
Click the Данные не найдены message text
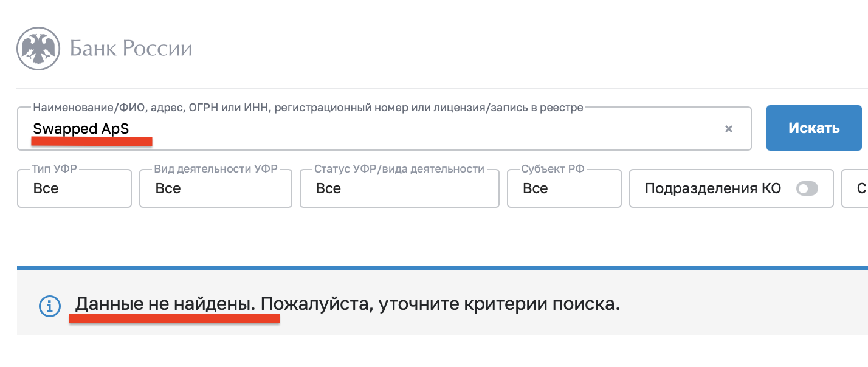pos(164,303)
